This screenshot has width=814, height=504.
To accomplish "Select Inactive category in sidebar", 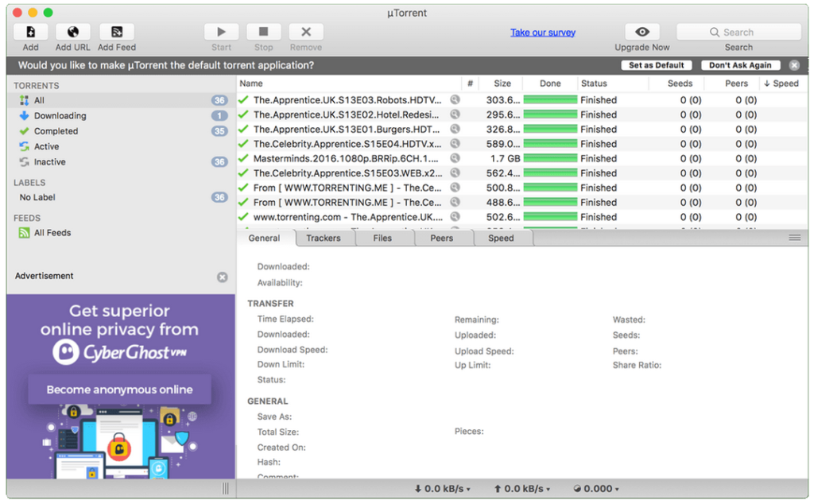I will pos(122,162).
